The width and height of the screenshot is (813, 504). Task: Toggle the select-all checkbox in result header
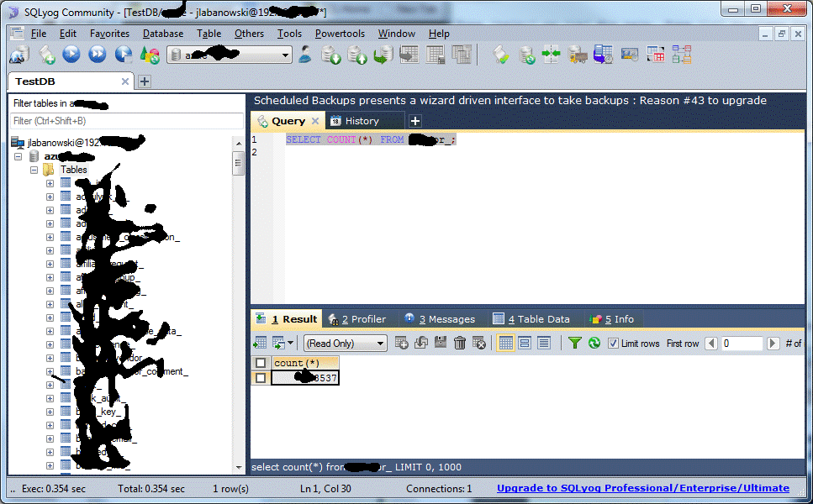pyautogui.click(x=261, y=362)
